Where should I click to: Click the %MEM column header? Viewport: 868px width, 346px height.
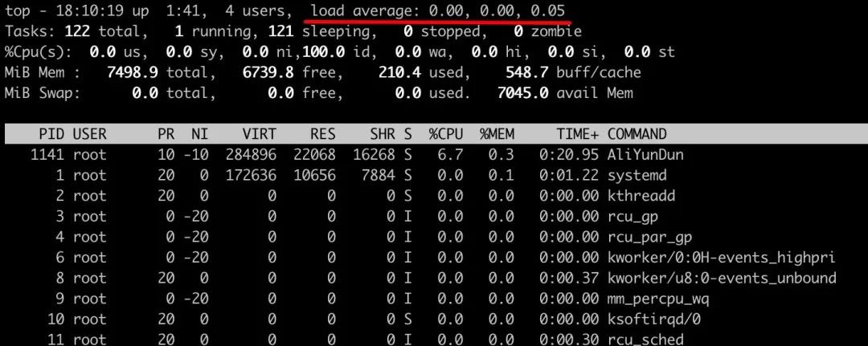coord(497,134)
